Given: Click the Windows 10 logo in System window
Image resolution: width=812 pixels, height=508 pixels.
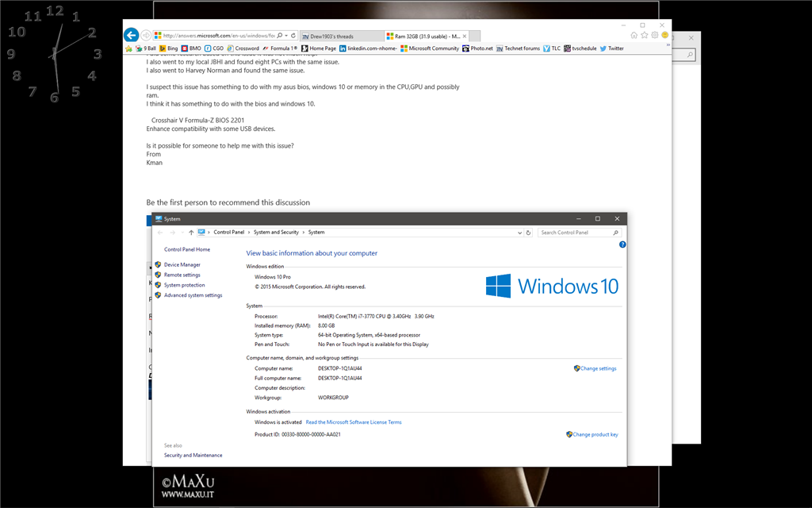Looking at the screenshot, I should pyautogui.click(x=552, y=286).
